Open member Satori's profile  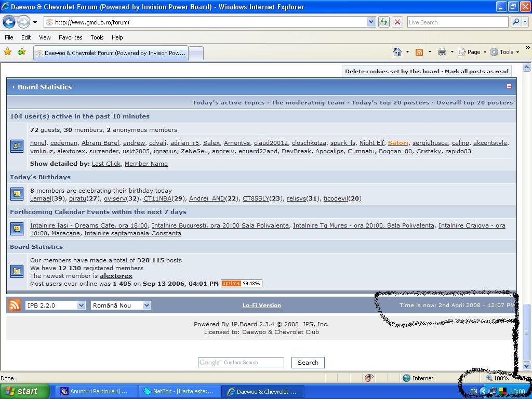pyautogui.click(x=398, y=143)
